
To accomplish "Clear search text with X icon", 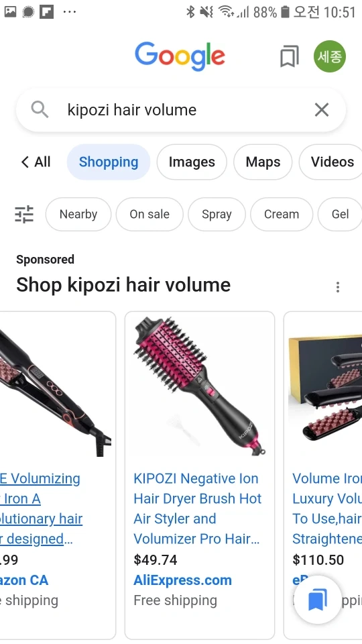I will coord(321,109).
